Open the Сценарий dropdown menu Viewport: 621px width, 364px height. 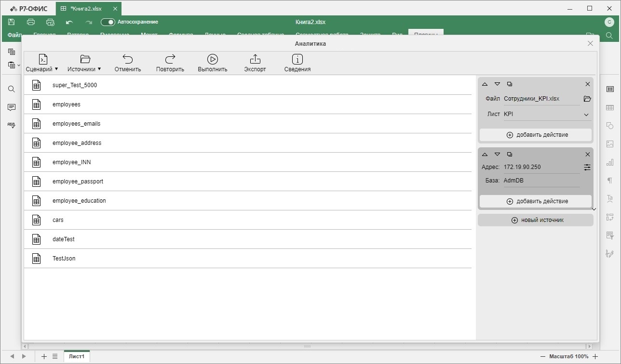[42, 63]
